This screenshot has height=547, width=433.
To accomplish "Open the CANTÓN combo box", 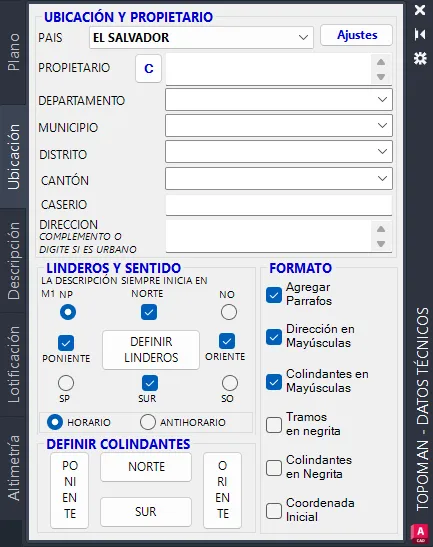I will point(279,179).
